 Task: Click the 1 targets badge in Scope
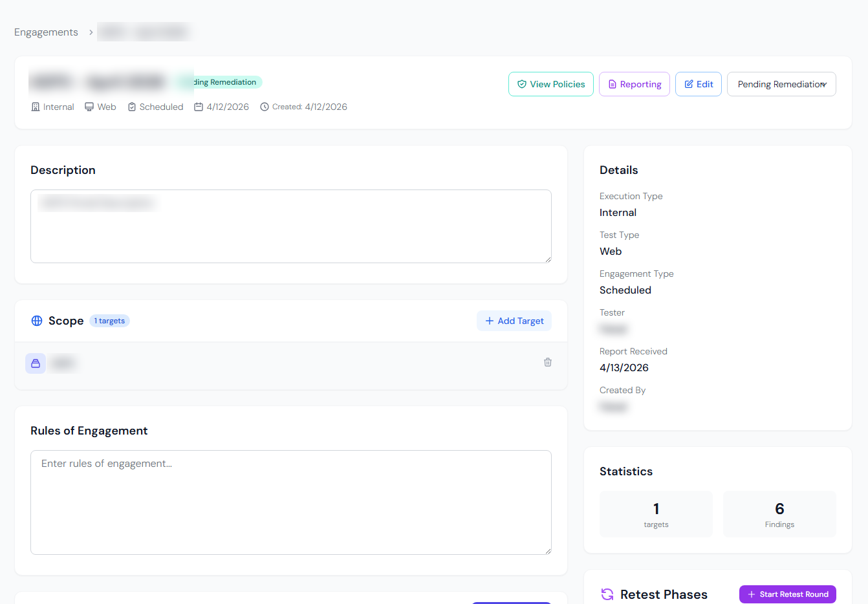[x=109, y=321]
